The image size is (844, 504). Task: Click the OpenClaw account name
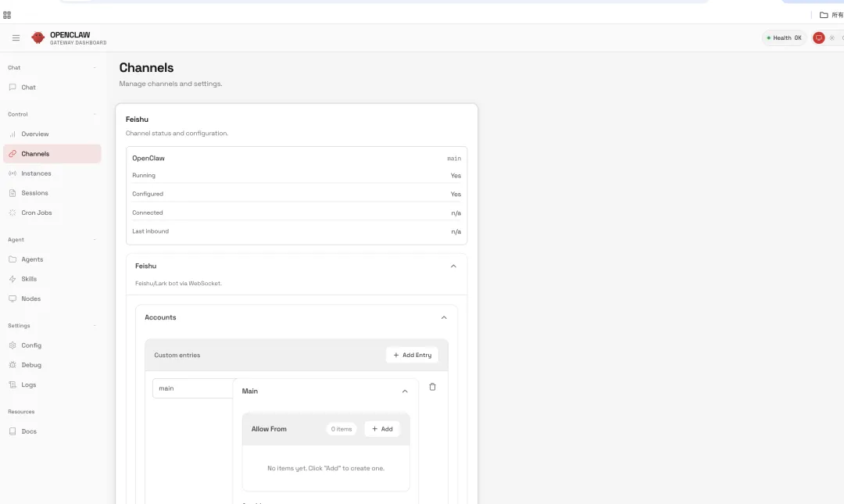pos(148,159)
